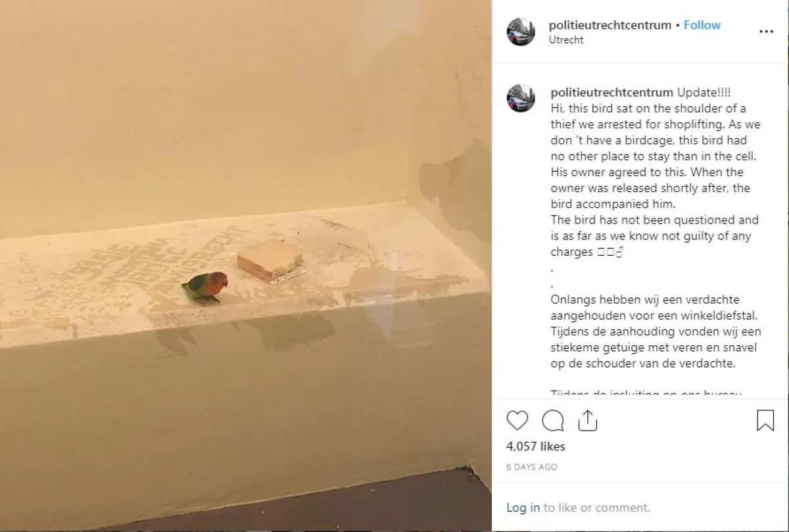Open comments via speech bubble icon
The image size is (789, 532).
click(x=553, y=420)
